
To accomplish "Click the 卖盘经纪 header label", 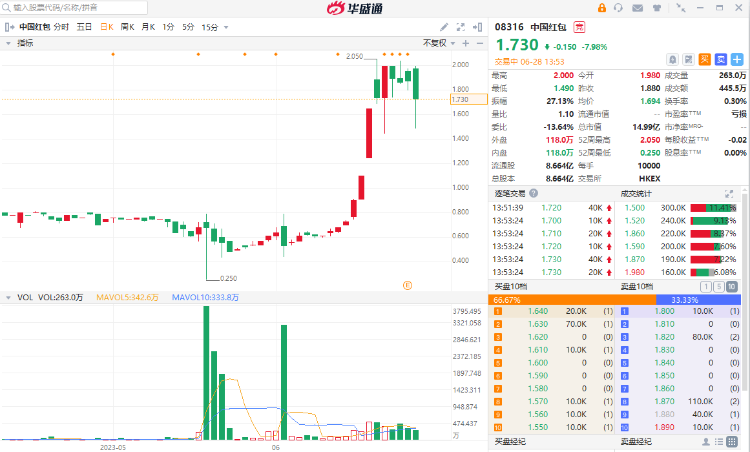I will (636, 441).
